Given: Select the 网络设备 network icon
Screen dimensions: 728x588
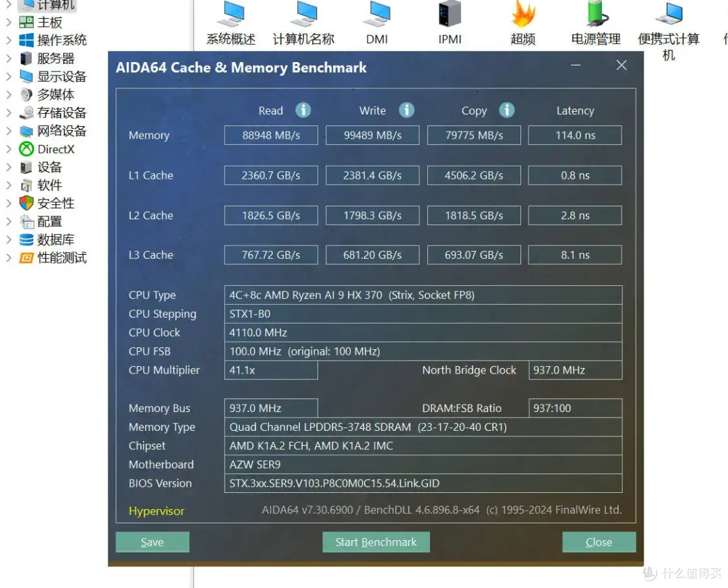Looking at the screenshot, I should point(26,131).
